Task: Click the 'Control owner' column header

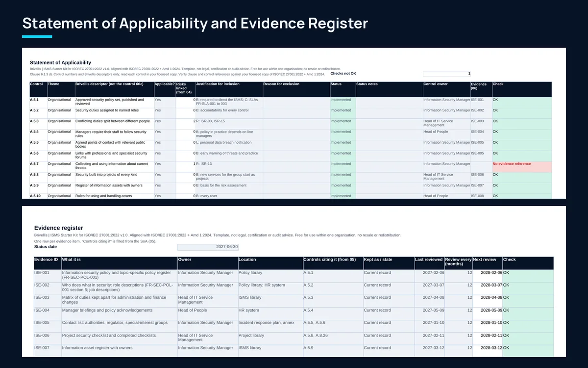Action: [x=447, y=89]
